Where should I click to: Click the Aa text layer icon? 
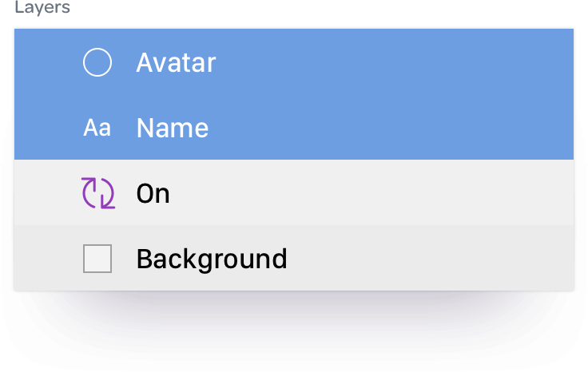point(97,128)
